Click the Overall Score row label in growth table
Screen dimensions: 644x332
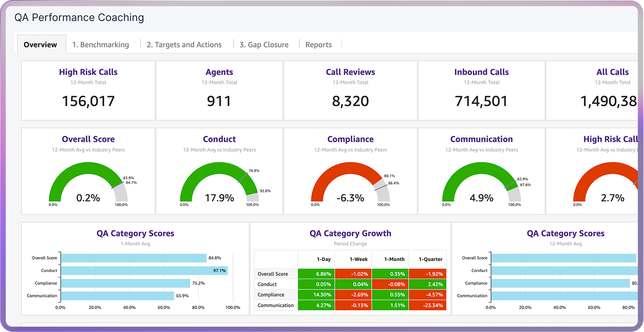tap(273, 274)
